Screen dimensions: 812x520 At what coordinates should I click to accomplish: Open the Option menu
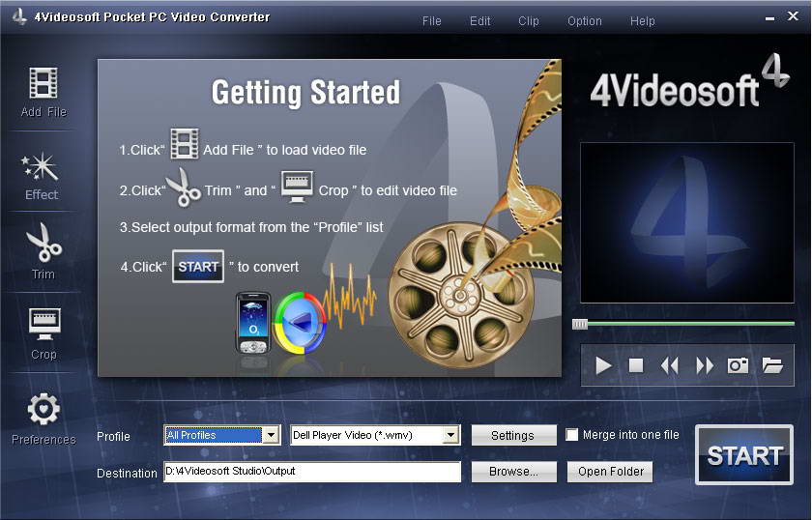coord(584,21)
